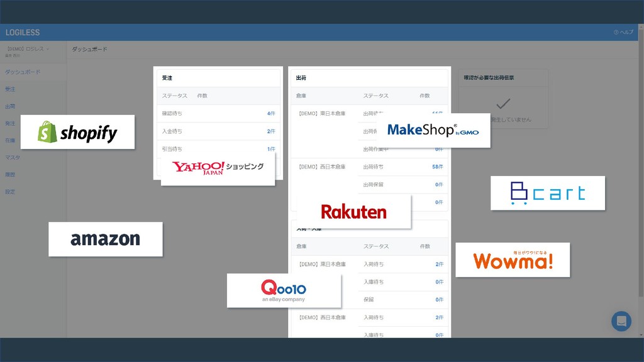The width and height of the screenshot is (644, 362).
Task: Open the chat widget bubble icon
Action: 621,321
